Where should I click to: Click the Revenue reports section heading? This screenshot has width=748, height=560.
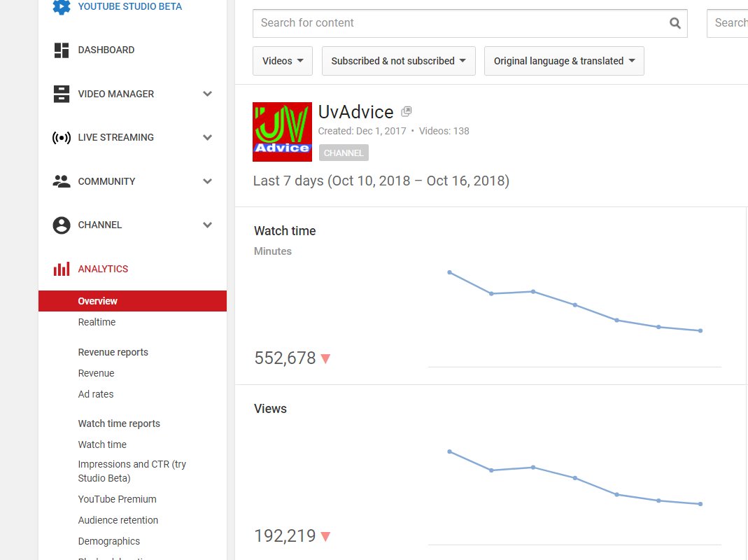[113, 352]
